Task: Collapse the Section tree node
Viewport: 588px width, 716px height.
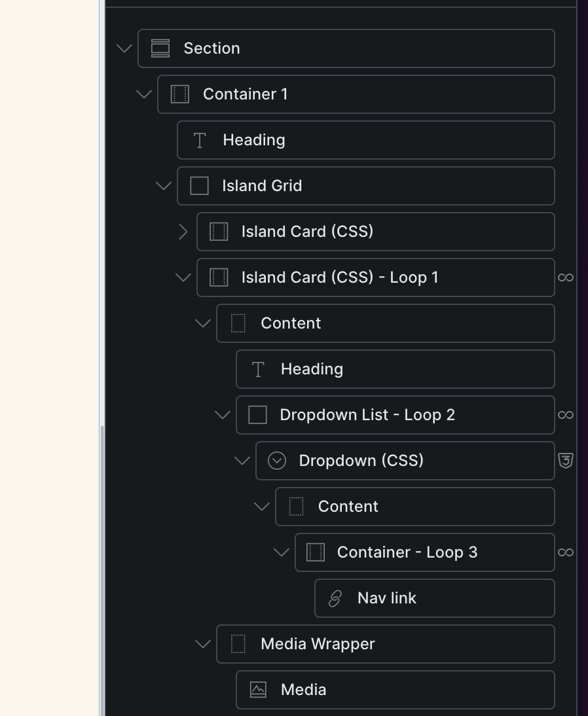Action: tap(124, 48)
